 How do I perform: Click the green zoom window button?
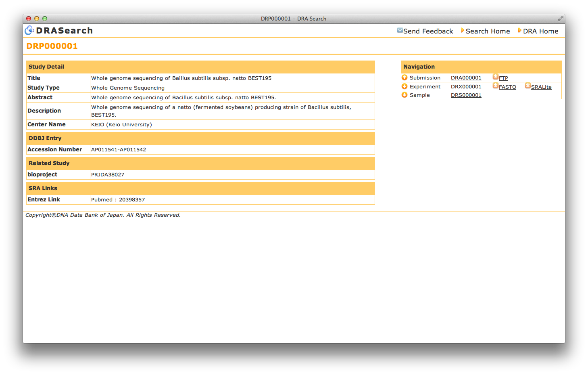coord(45,19)
